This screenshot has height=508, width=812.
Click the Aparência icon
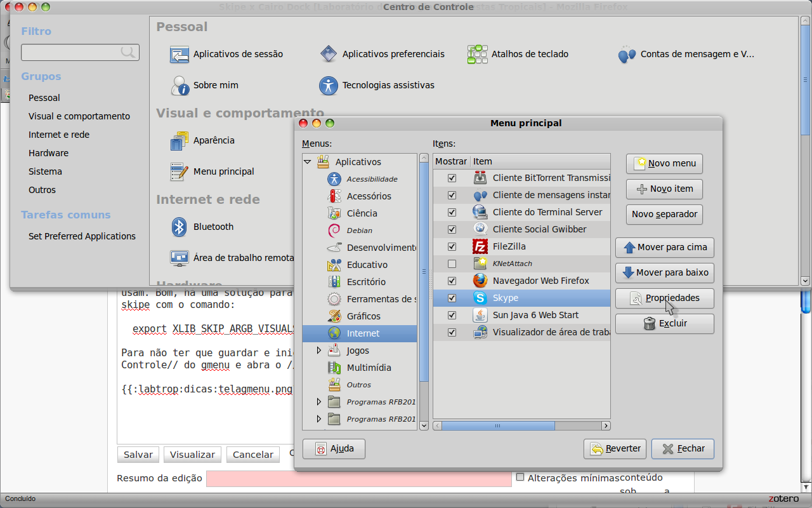180,141
